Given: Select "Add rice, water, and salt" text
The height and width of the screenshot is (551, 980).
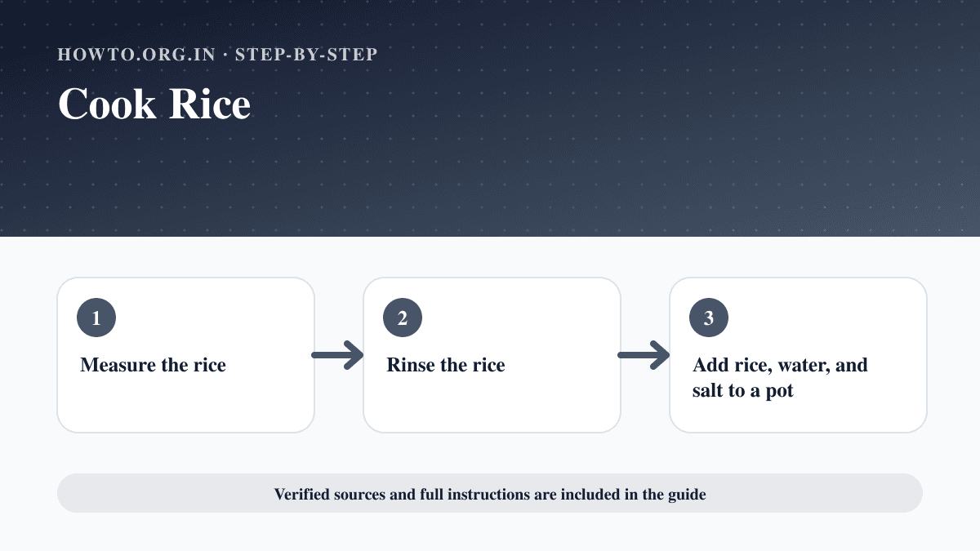Looking at the screenshot, I should coord(780,377).
